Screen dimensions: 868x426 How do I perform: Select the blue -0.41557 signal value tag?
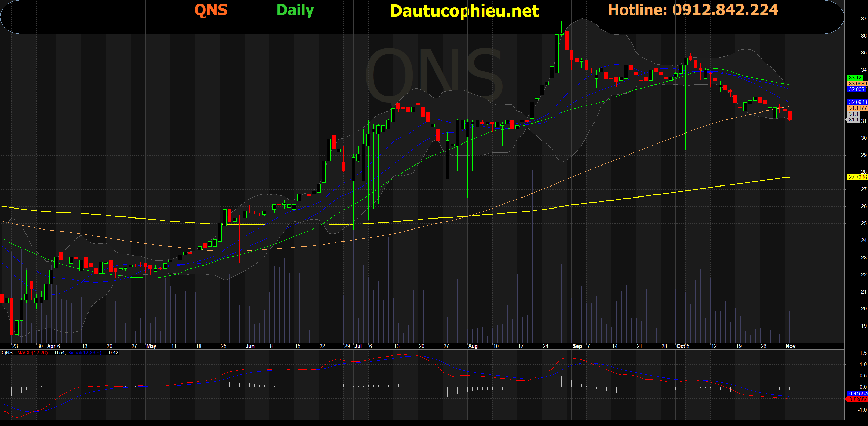(x=857, y=393)
